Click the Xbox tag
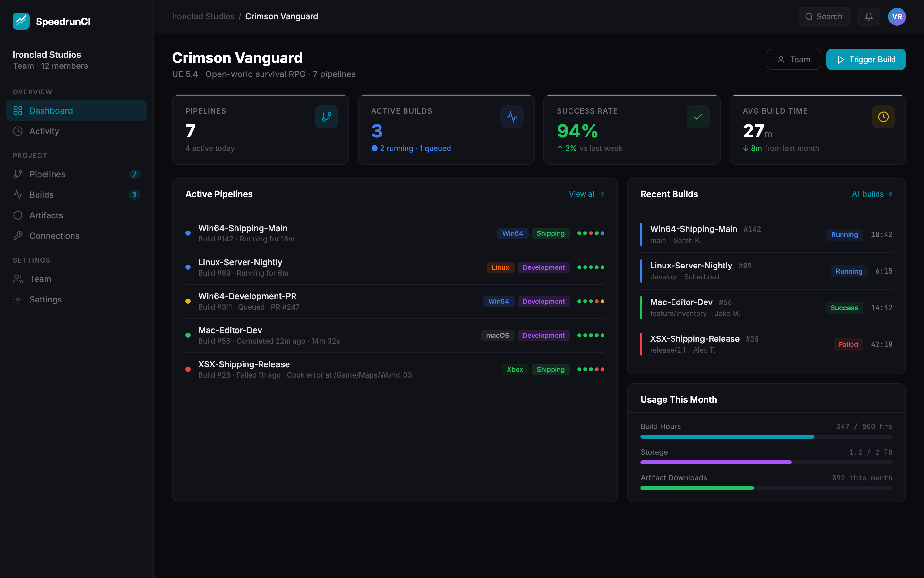 coord(515,369)
